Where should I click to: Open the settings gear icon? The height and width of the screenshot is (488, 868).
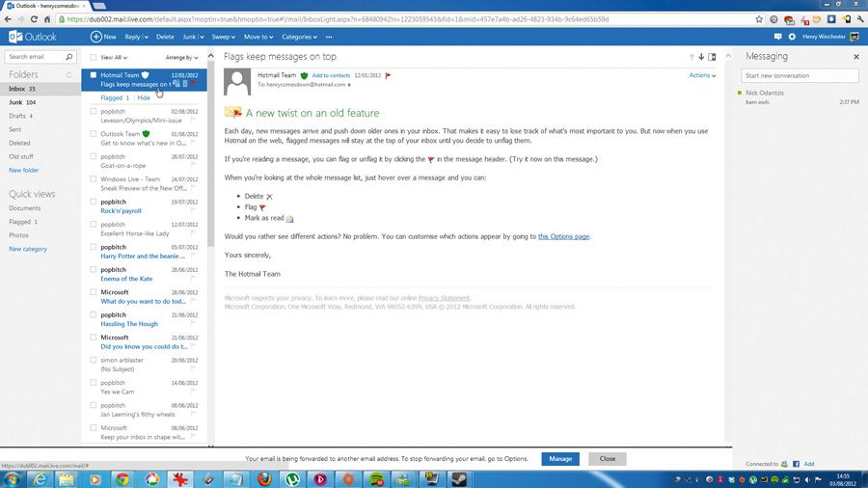pos(792,37)
